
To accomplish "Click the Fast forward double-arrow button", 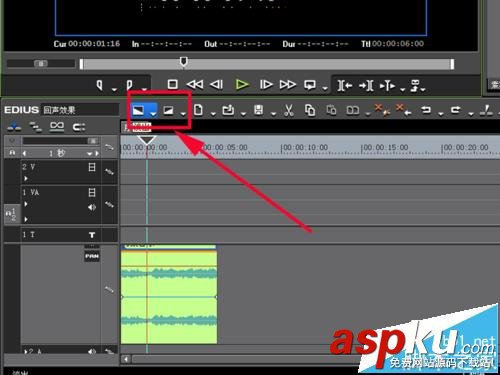I will 287,84.
